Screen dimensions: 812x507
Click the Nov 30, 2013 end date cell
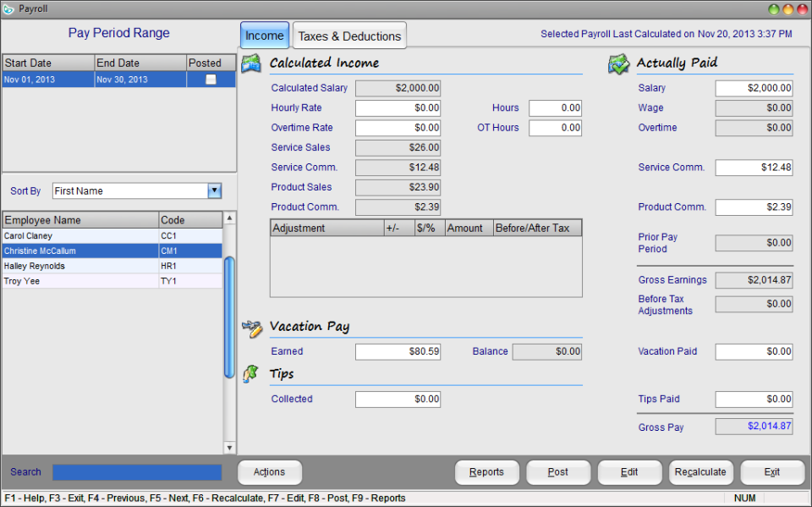(x=141, y=80)
